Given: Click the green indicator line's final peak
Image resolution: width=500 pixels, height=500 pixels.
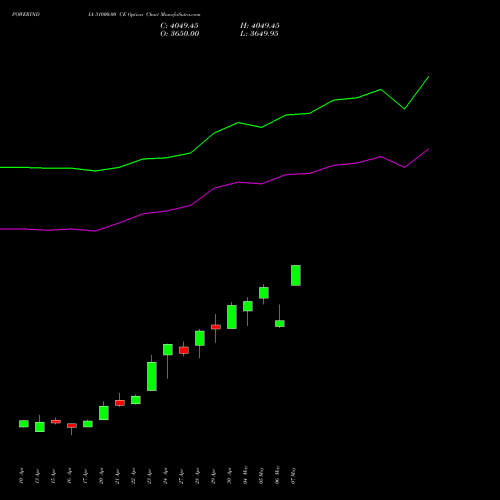Looking at the screenshot, I should pos(428,77).
